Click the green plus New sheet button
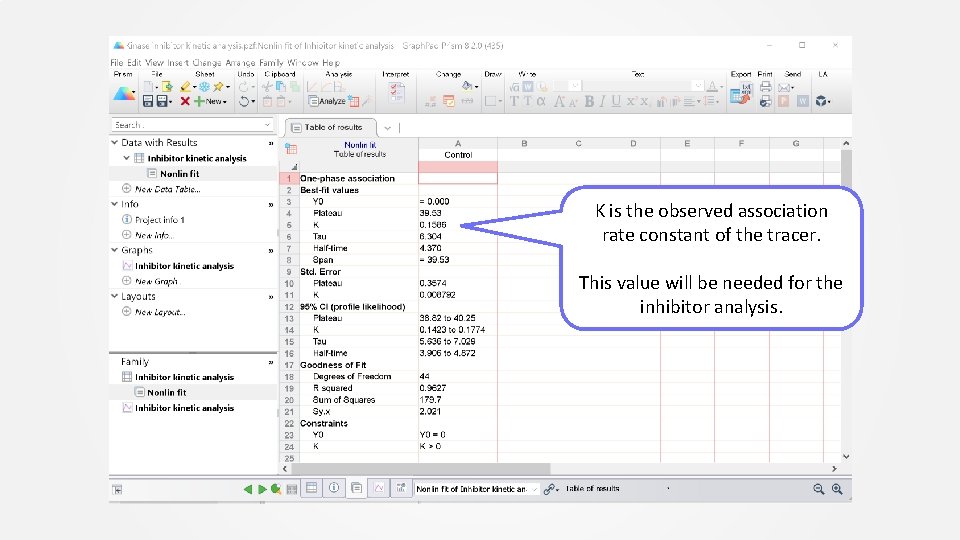Image resolution: width=960 pixels, height=540 pixels. [210, 102]
